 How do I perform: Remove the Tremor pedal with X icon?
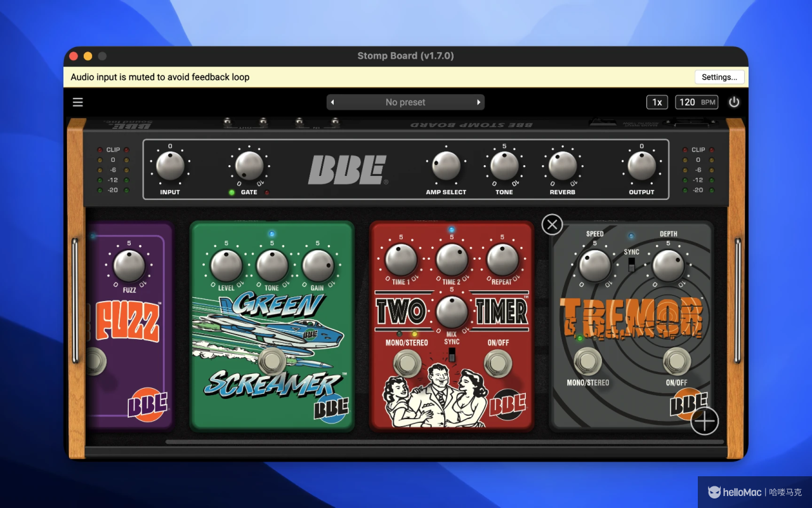click(x=552, y=224)
